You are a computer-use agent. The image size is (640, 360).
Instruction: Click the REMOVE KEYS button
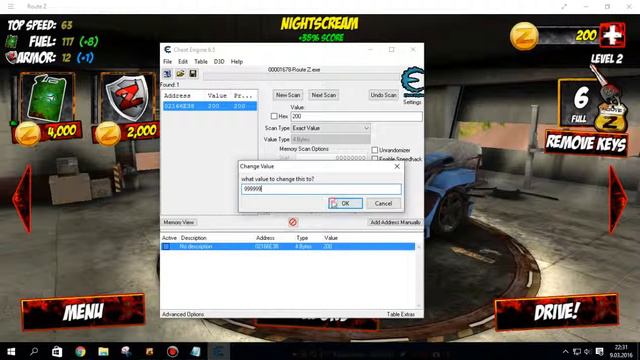pyautogui.click(x=586, y=143)
